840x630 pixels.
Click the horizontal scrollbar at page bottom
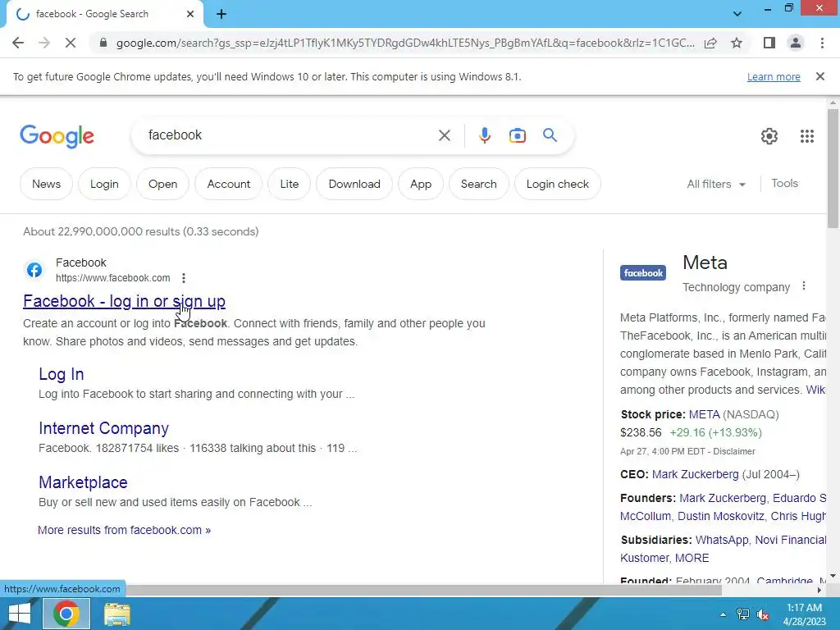[423, 590]
